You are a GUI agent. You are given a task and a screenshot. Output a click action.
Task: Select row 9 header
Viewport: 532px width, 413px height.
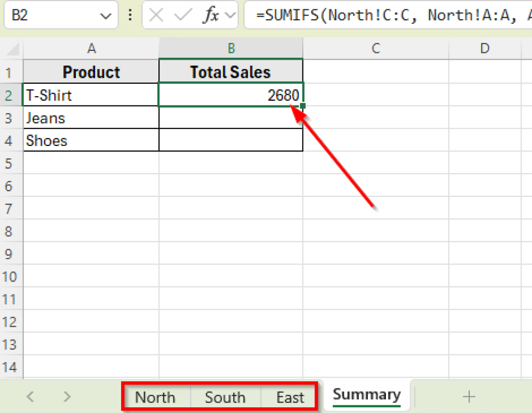(x=11, y=254)
